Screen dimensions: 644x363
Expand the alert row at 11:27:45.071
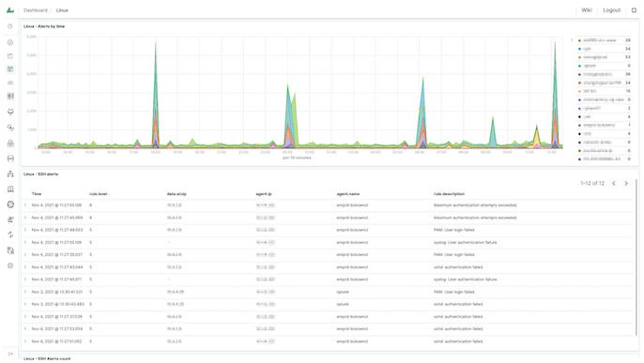(25, 280)
